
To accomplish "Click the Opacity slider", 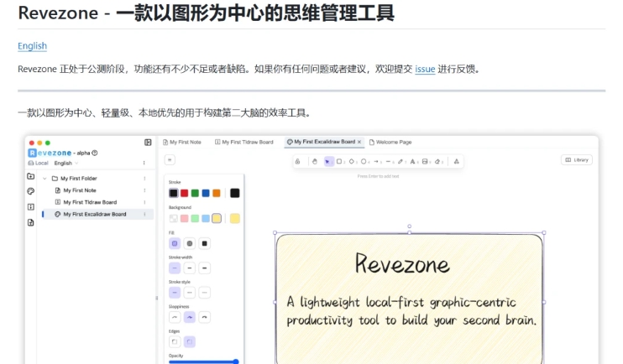I will tap(204, 361).
